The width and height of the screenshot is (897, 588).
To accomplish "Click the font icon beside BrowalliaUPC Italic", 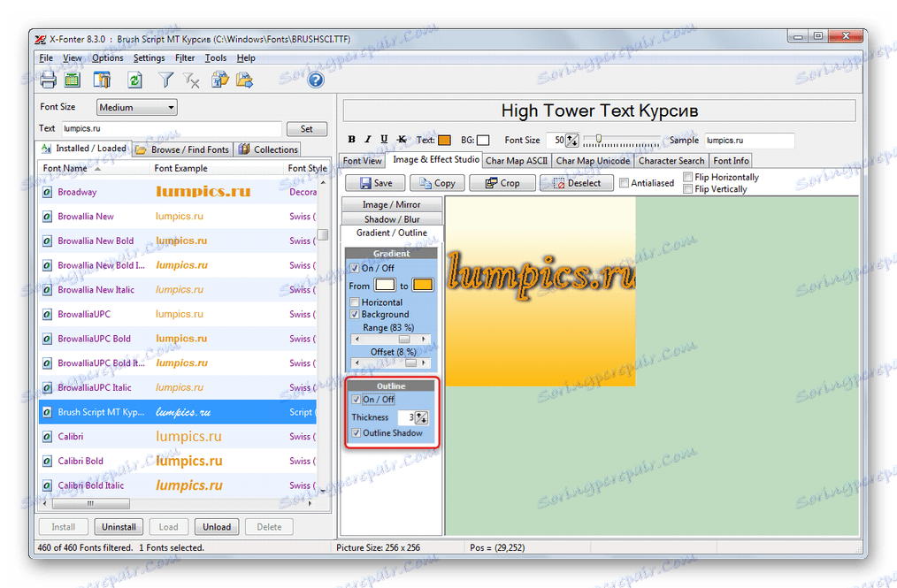I will [x=48, y=388].
